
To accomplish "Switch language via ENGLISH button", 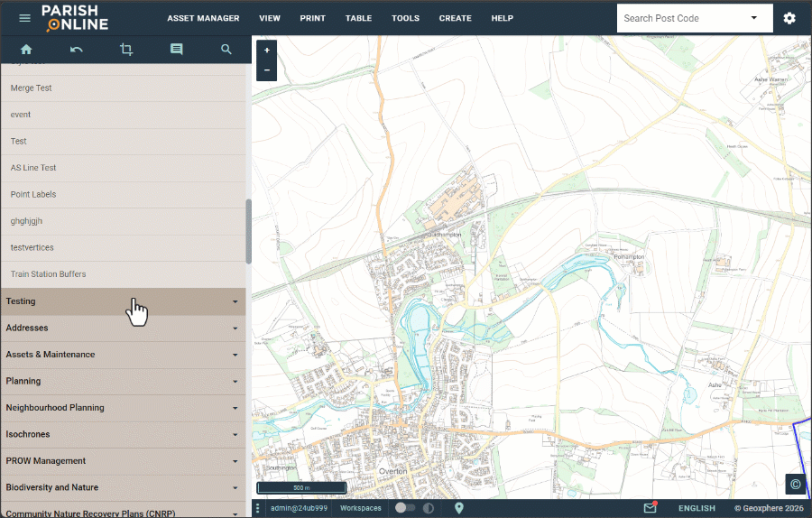I will coord(697,508).
